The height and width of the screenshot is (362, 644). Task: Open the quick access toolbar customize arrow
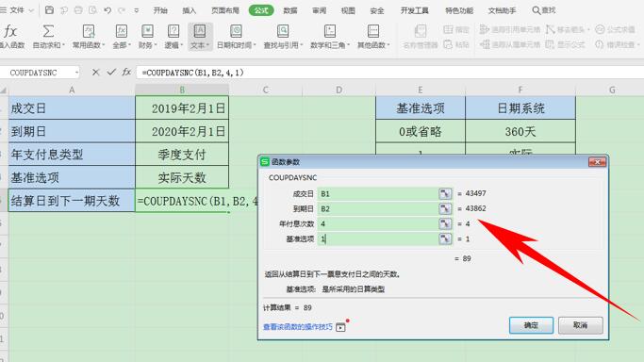point(137,10)
